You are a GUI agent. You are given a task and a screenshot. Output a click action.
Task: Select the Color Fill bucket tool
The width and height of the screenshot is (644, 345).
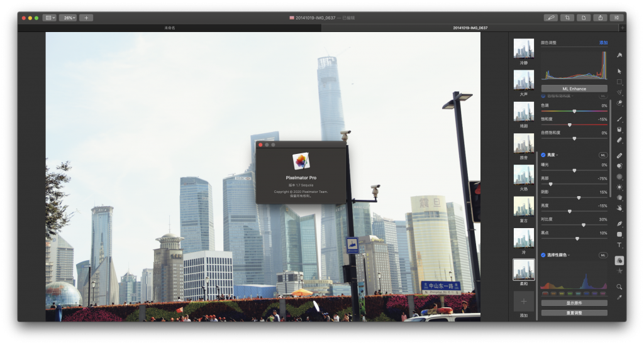(619, 129)
